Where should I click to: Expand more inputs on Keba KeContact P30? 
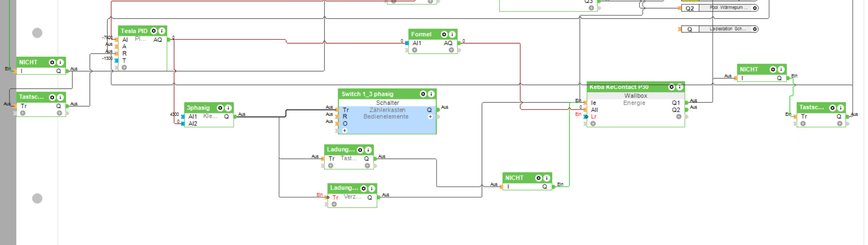(x=593, y=124)
